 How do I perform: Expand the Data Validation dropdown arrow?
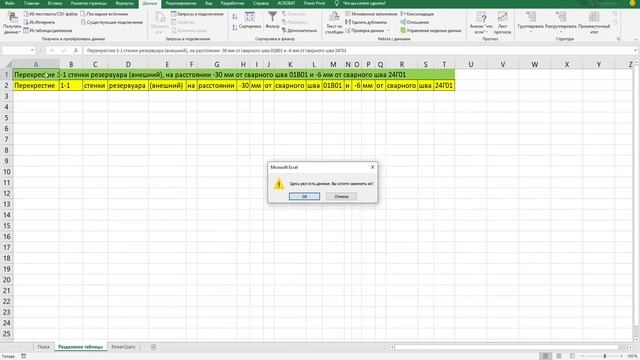point(389,30)
